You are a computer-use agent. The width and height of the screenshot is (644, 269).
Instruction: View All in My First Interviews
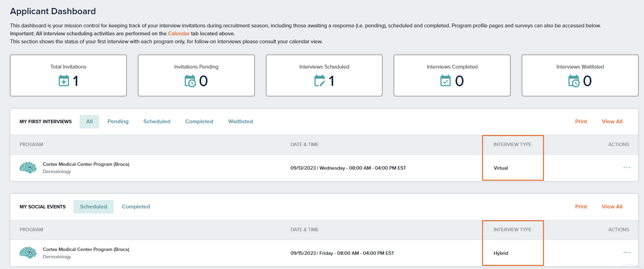612,122
